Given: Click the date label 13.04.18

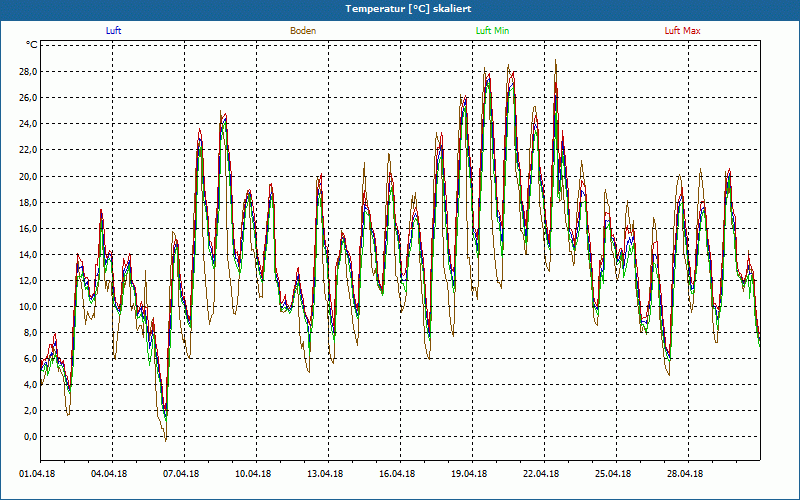Looking at the screenshot, I should [x=325, y=474].
